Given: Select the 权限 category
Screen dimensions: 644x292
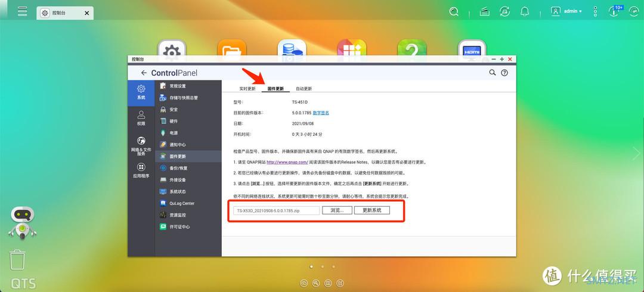Looking at the screenshot, I should point(141,118).
